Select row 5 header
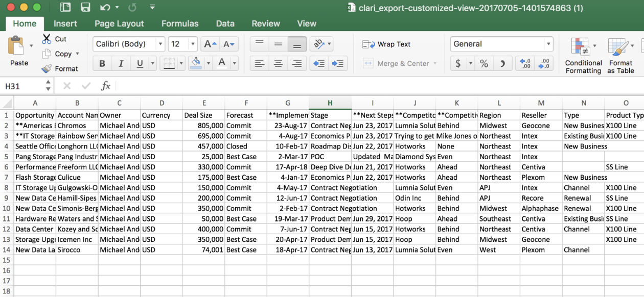644x297 pixels. (x=7, y=157)
